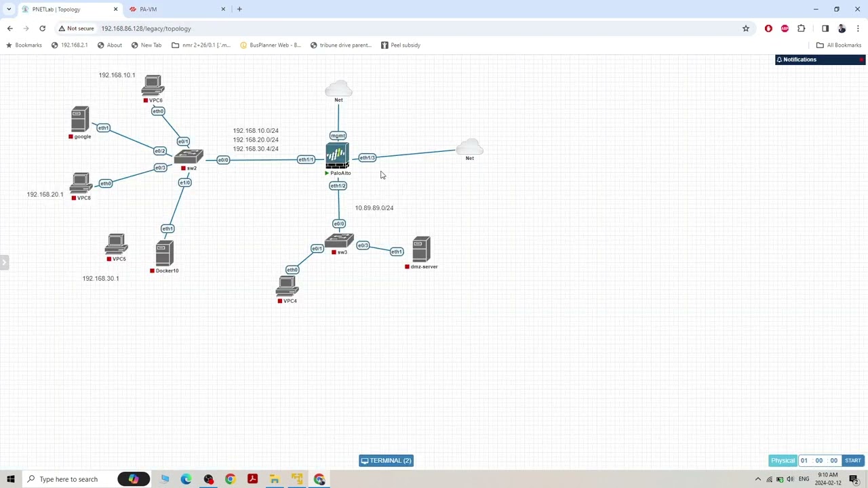Open the taskbar notification center

[x=854, y=479]
